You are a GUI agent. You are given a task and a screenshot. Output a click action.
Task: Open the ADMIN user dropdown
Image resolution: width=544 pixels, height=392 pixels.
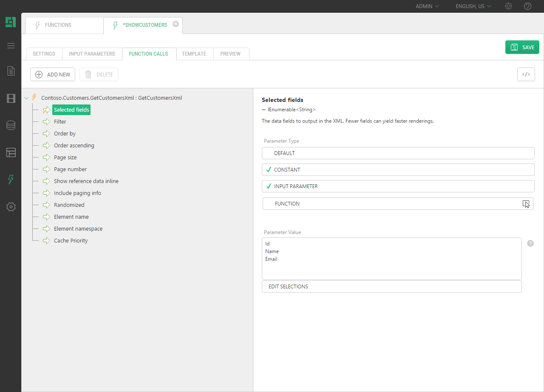tap(427, 6)
